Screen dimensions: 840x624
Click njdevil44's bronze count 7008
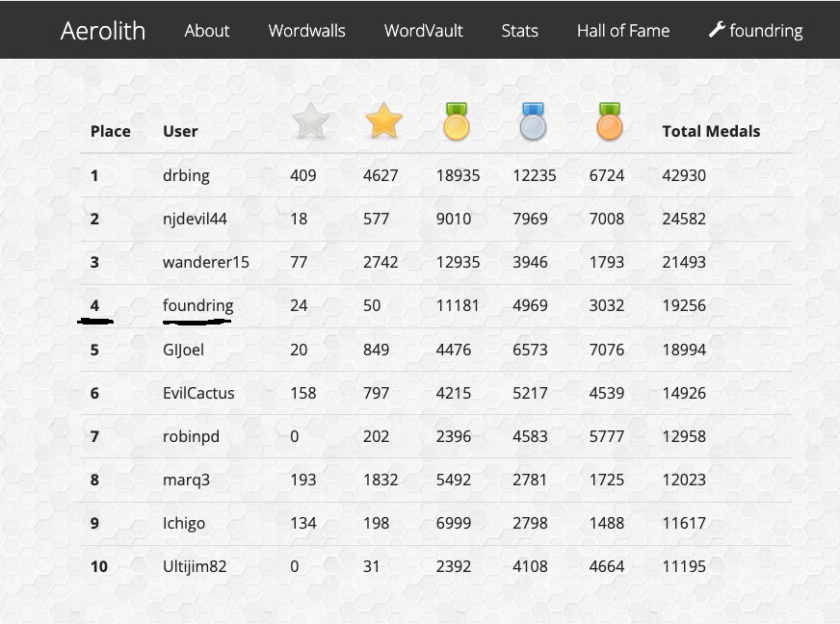pyautogui.click(x=607, y=219)
